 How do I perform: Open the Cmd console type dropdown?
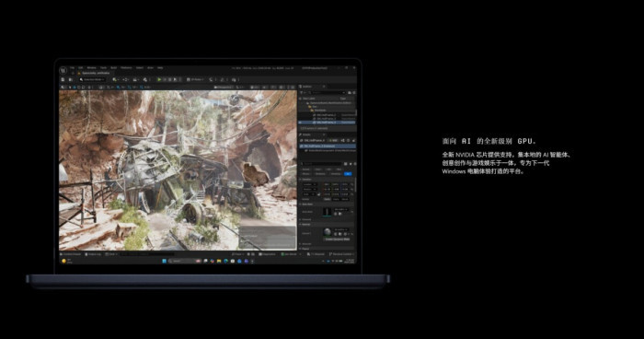(111, 254)
